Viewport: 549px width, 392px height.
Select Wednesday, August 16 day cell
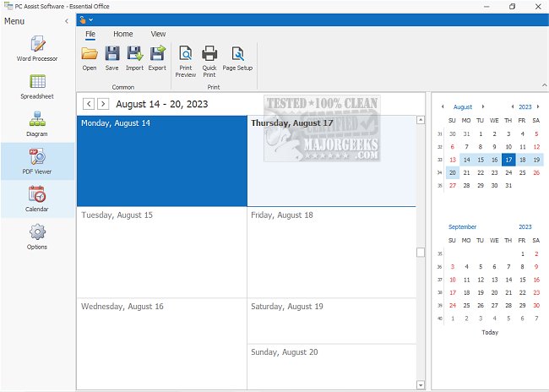pos(162,344)
